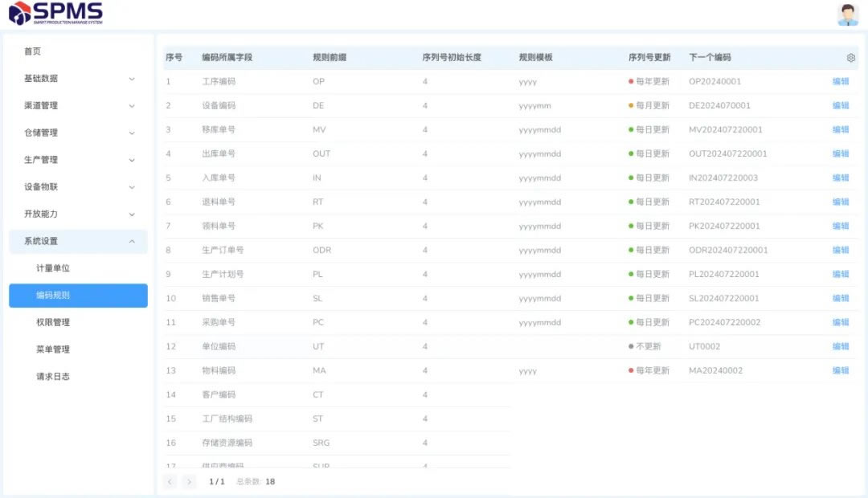
Task: Click 编辑 for the 工序编码 row
Action: [841, 81]
